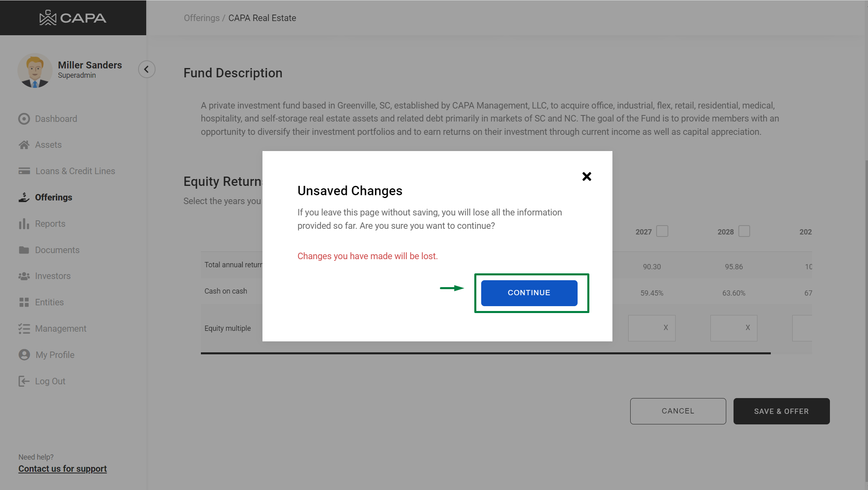Open the Management menu item
The width and height of the screenshot is (868, 490).
(x=60, y=328)
